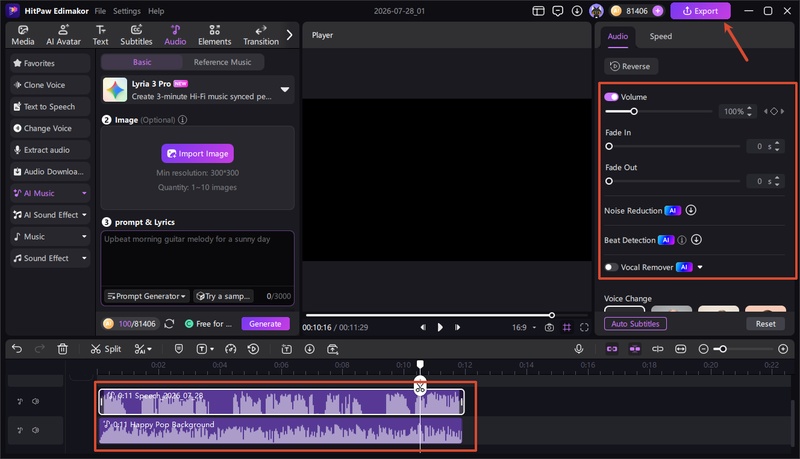Open the Prompt Generator dropdown
The width and height of the screenshot is (800, 459).
coord(147,296)
